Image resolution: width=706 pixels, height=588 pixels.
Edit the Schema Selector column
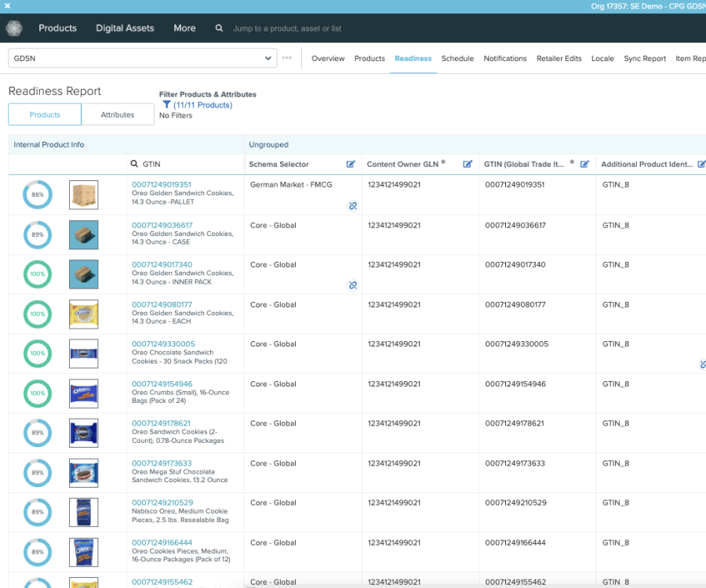[x=351, y=164]
